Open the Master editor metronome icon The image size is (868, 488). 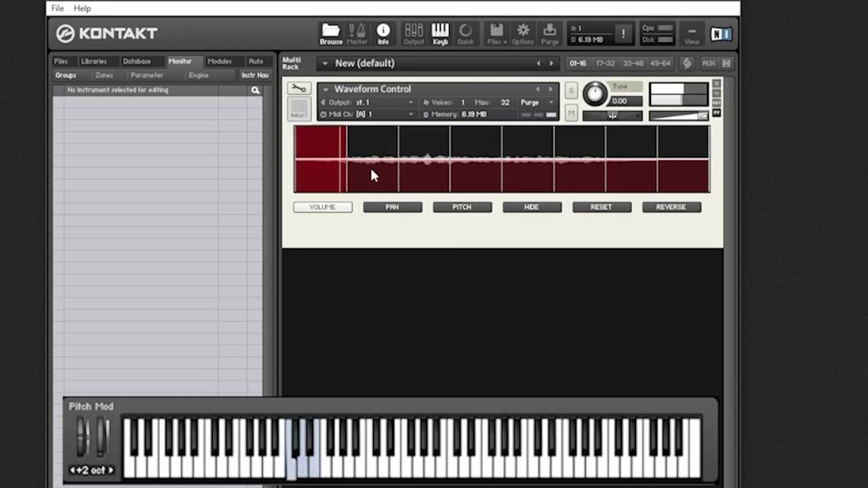[357, 33]
